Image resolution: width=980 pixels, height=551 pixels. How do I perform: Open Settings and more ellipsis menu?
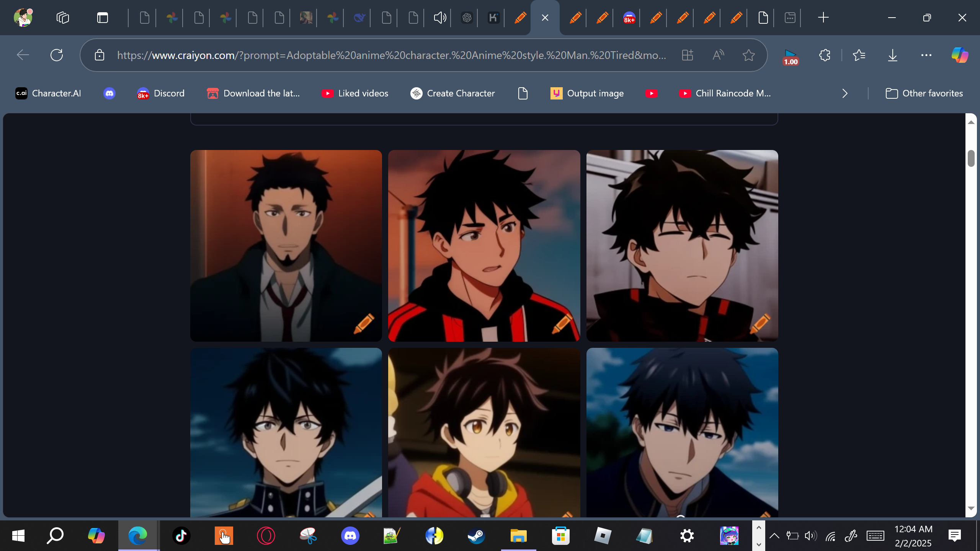(x=926, y=55)
